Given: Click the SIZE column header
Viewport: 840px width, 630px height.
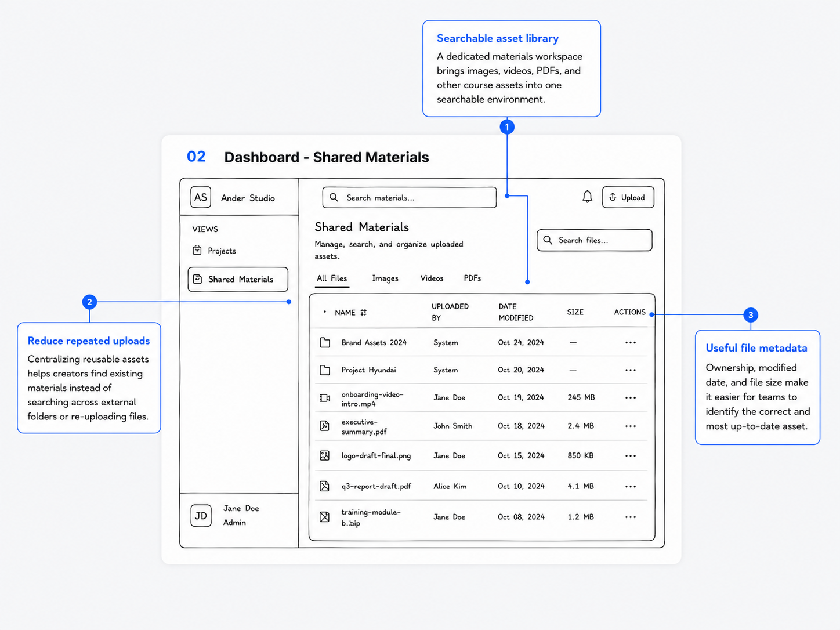Looking at the screenshot, I should click(575, 312).
